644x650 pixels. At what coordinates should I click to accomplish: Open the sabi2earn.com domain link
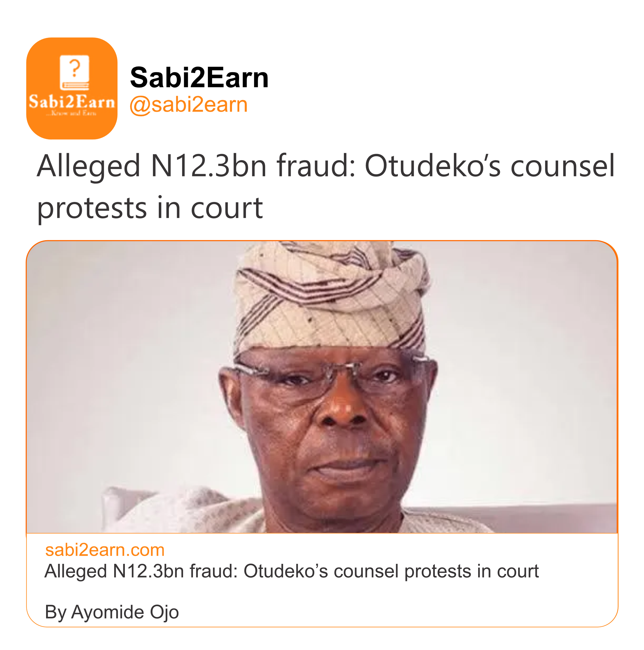point(105,550)
